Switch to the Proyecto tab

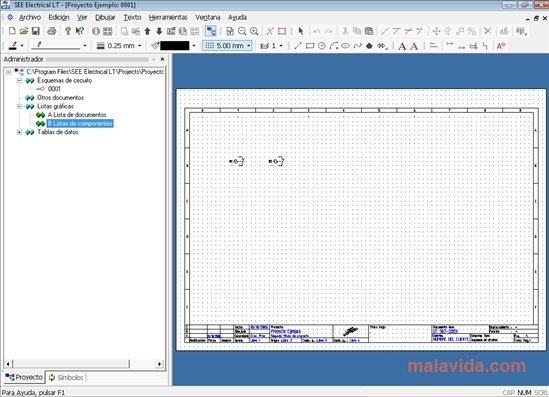pos(24,377)
